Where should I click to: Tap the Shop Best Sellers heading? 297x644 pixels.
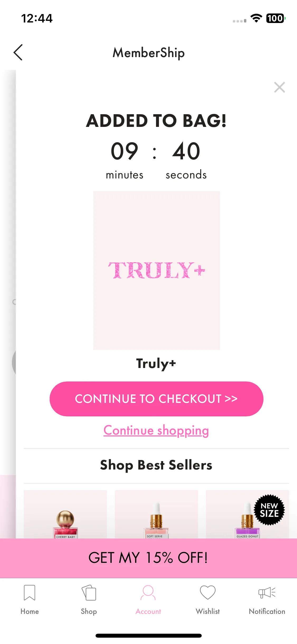[x=156, y=465]
